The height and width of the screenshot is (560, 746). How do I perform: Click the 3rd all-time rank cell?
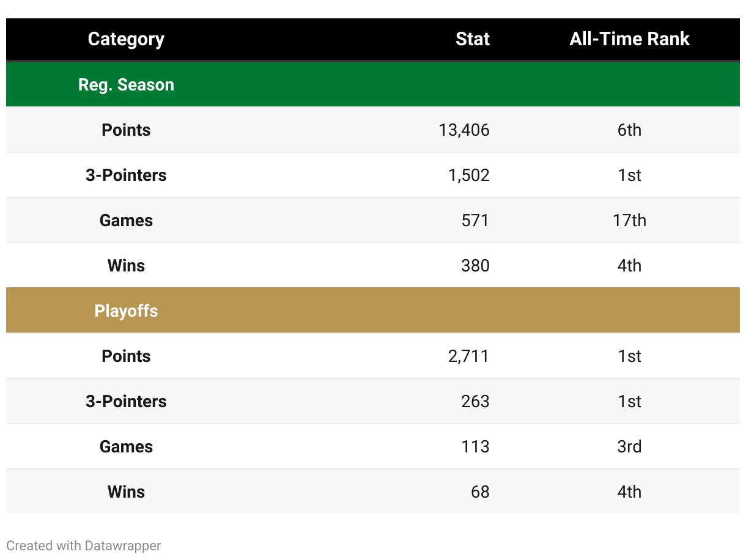(629, 446)
